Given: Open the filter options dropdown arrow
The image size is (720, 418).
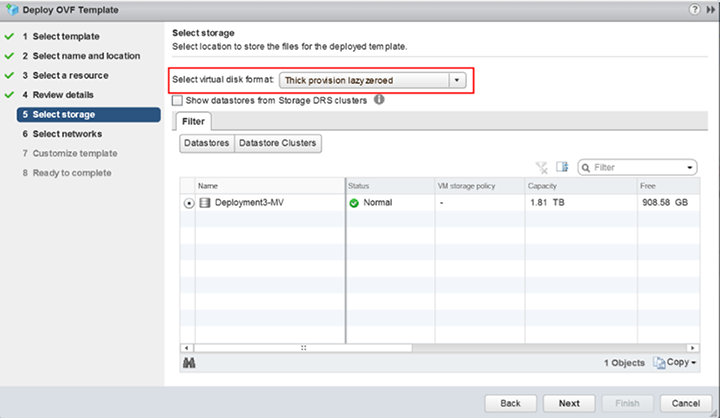Looking at the screenshot, I should point(690,168).
